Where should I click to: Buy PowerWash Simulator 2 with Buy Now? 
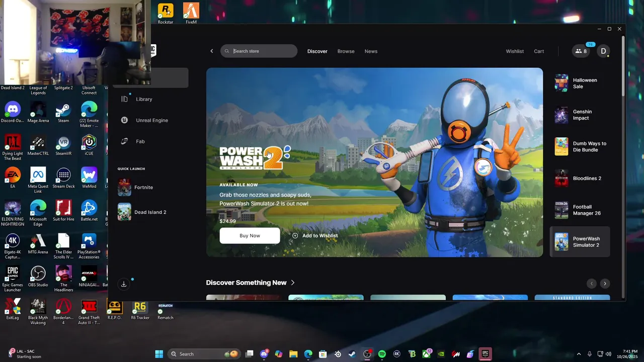pos(250,235)
